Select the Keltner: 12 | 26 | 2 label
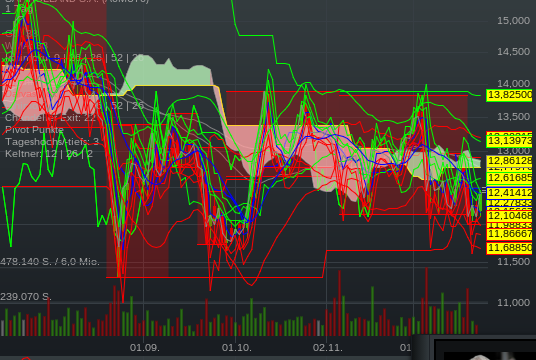The height and width of the screenshot is (360, 536). 49,154
